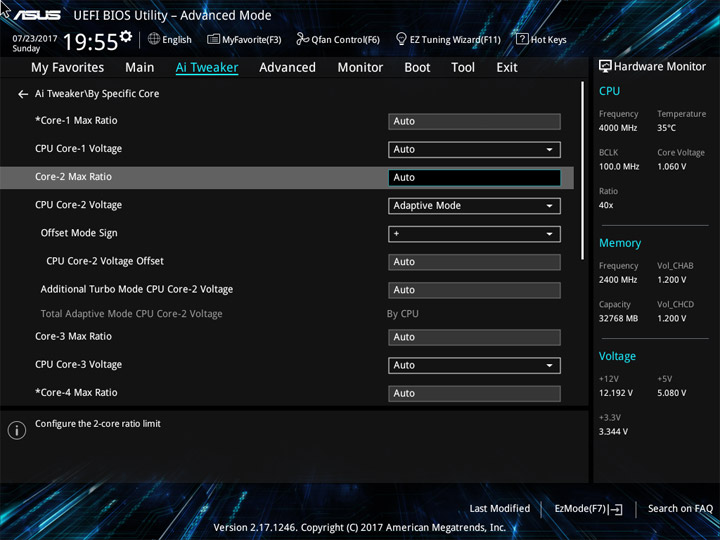Select the Exit tab

(x=507, y=68)
